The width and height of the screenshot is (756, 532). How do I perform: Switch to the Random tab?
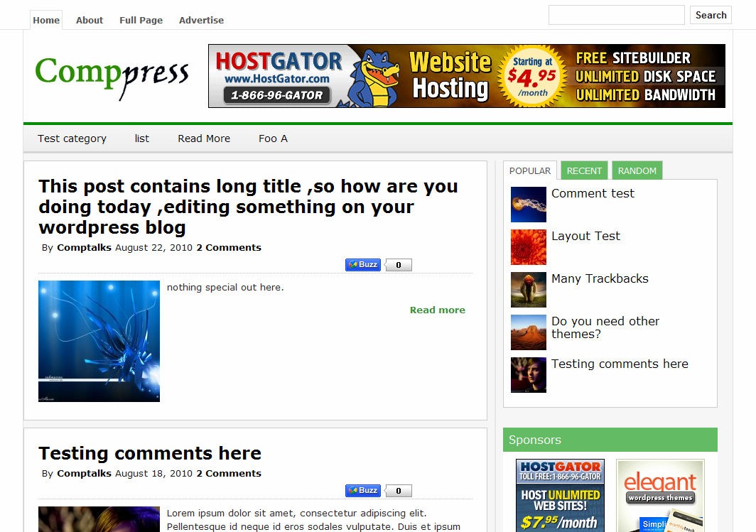[637, 170]
